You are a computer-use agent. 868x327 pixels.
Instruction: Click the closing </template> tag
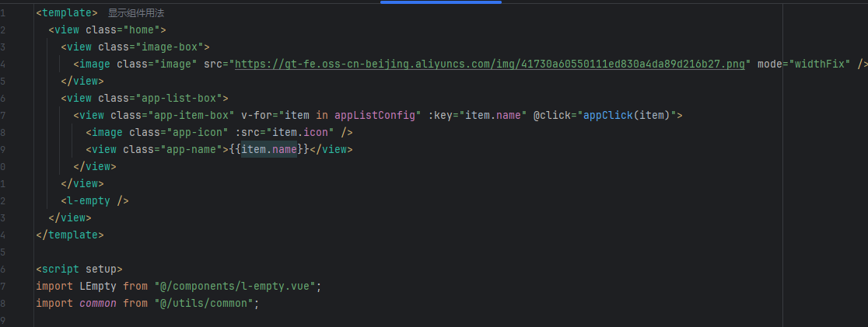(x=69, y=235)
